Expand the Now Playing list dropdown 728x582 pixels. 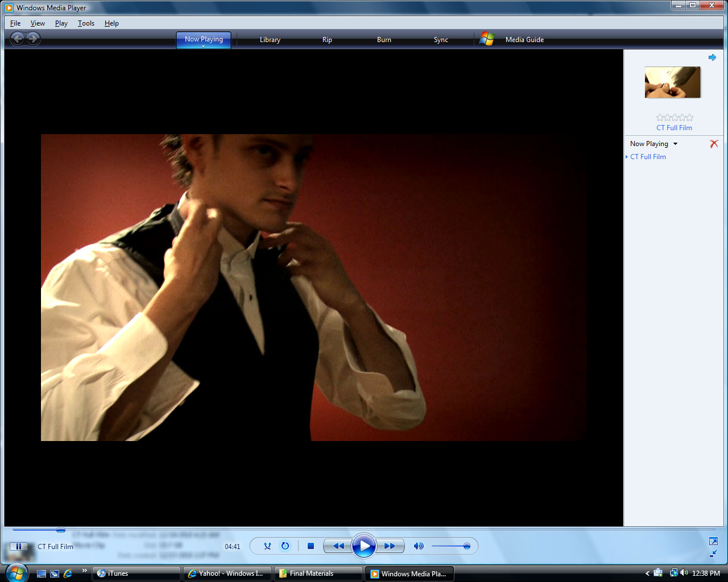[675, 144]
